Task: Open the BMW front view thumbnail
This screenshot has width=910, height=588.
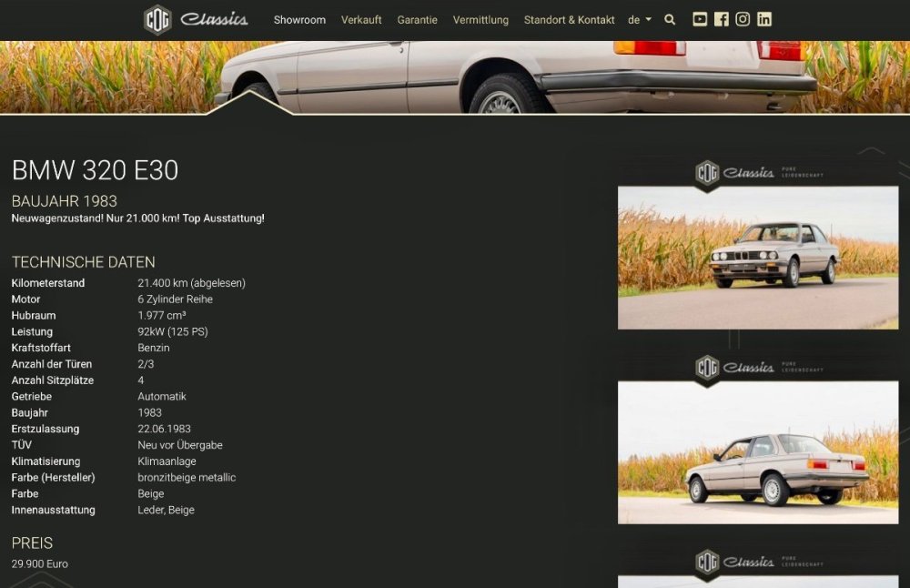Action: [x=757, y=258]
